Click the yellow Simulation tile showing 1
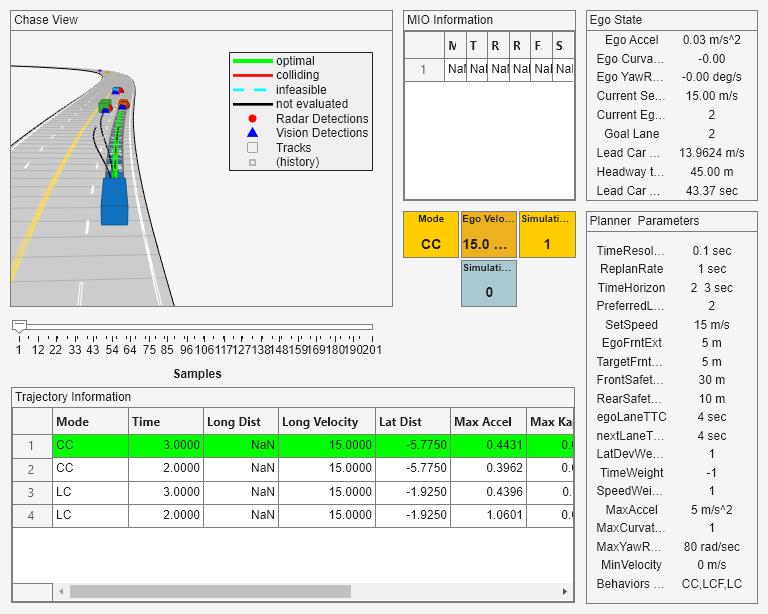The image size is (768, 614). [x=547, y=234]
